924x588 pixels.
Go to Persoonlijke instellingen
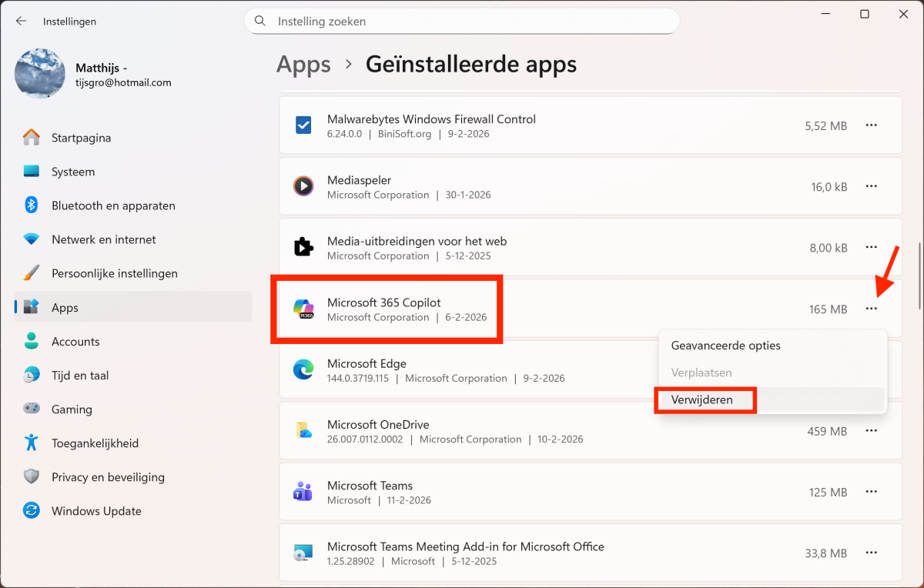pyautogui.click(x=114, y=273)
